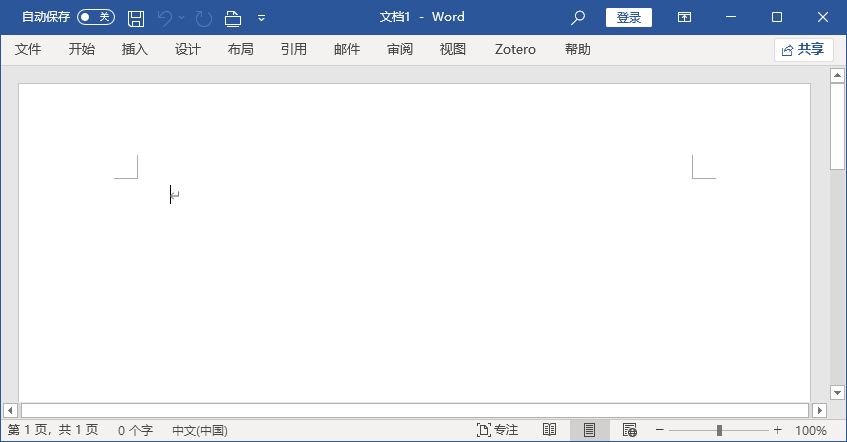
Task: Expand the Customize Quick Access Toolbar arrow
Action: click(x=261, y=18)
